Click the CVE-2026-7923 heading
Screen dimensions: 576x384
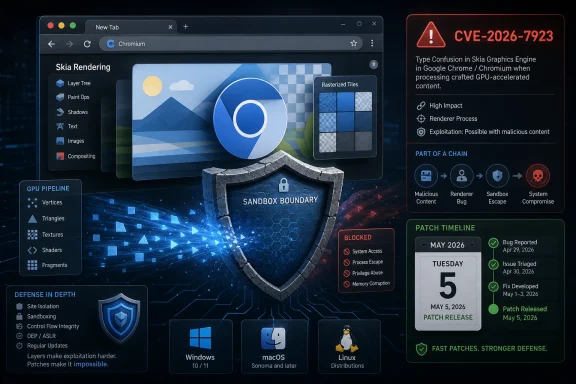(x=504, y=36)
